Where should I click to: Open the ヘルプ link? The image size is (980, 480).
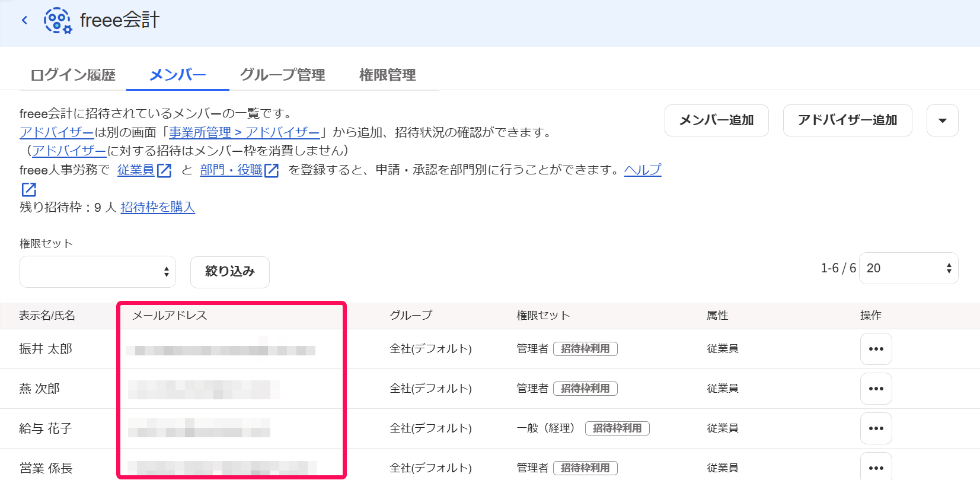pos(643,170)
